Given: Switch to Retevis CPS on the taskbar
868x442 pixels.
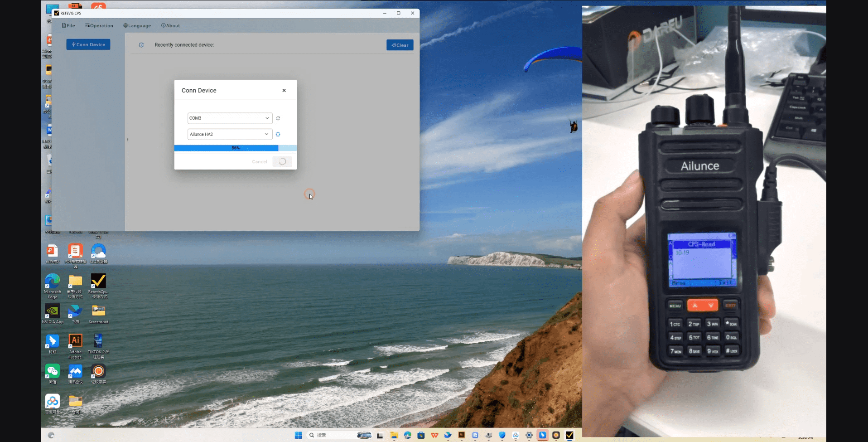Looking at the screenshot, I should [x=569, y=435].
